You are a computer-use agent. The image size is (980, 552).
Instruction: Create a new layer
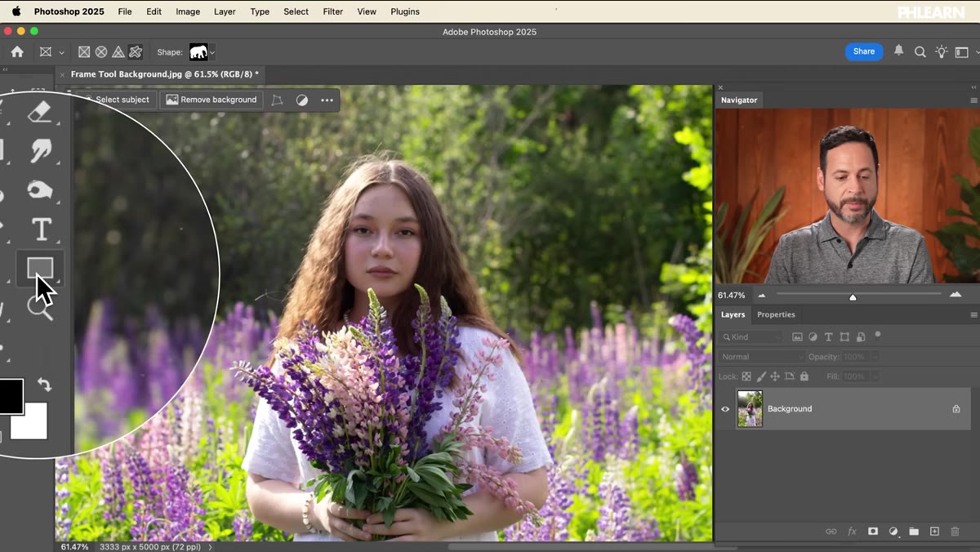[934, 532]
